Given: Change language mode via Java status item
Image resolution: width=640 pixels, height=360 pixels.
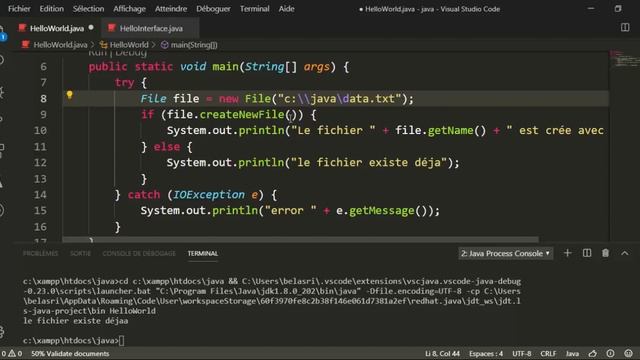Looking at the screenshot, I should click(572, 353).
